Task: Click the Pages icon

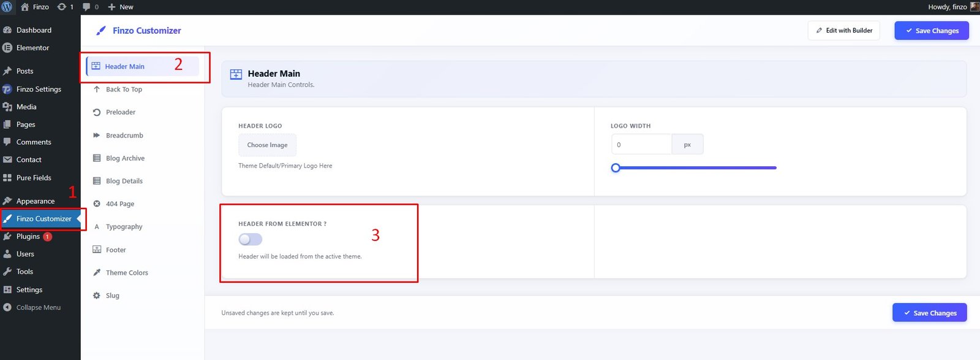Action: tap(7, 124)
